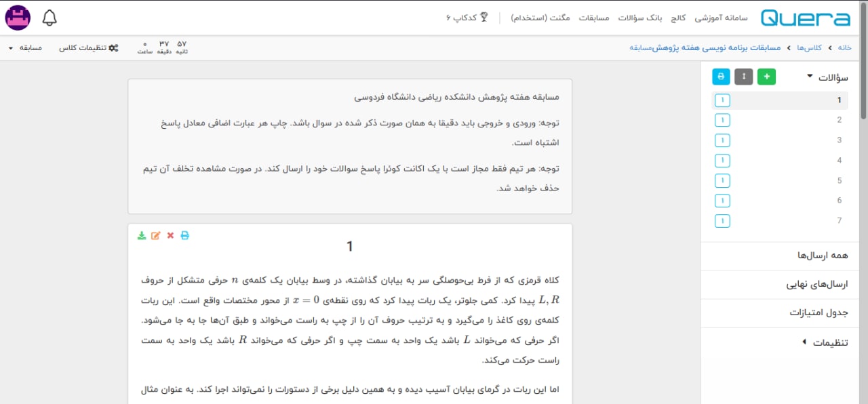Open notifications bell icon
Viewport: 868px width, 404px height.
click(50, 18)
